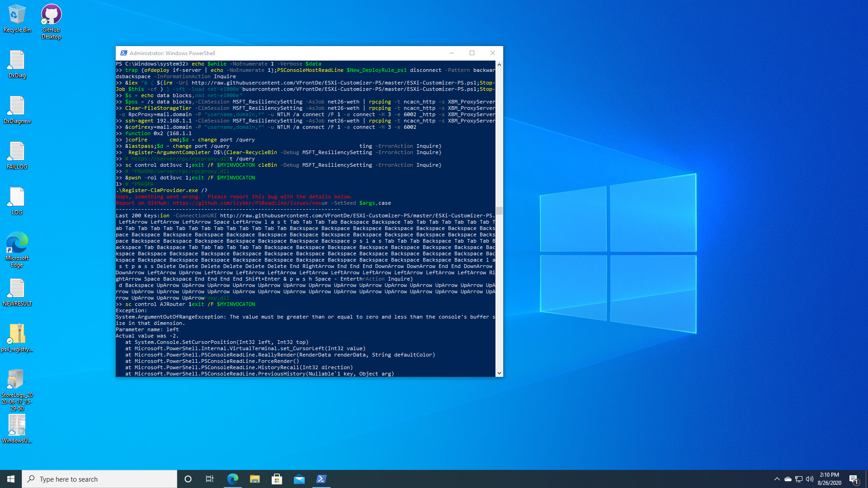Click the OneDrive cloud tray icon

788,479
